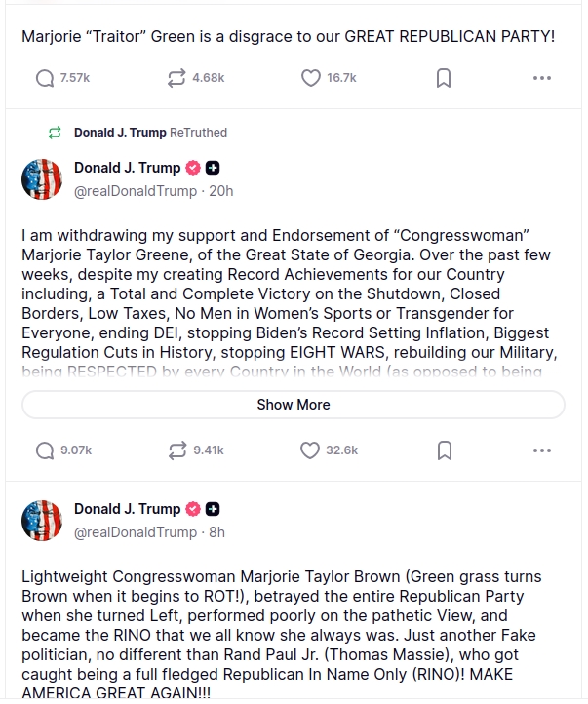Open @realDonaldTrump handle on 20h post

coord(136,191)
